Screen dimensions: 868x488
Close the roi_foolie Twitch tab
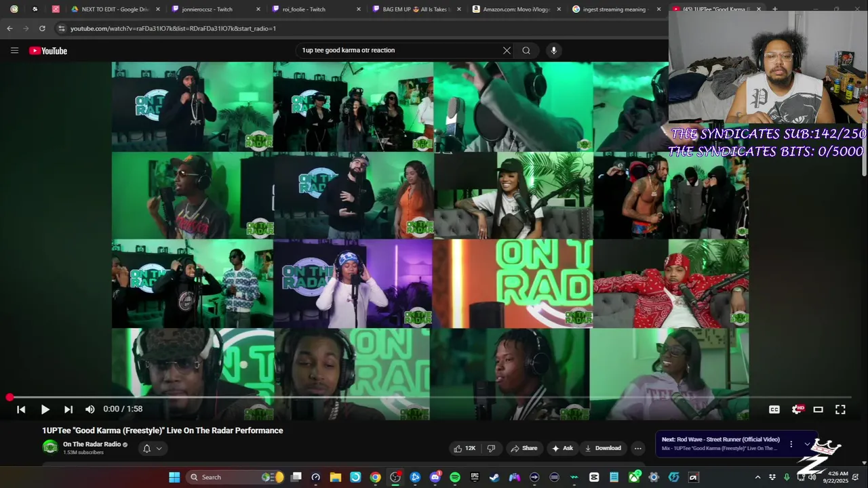click(358, 9)
